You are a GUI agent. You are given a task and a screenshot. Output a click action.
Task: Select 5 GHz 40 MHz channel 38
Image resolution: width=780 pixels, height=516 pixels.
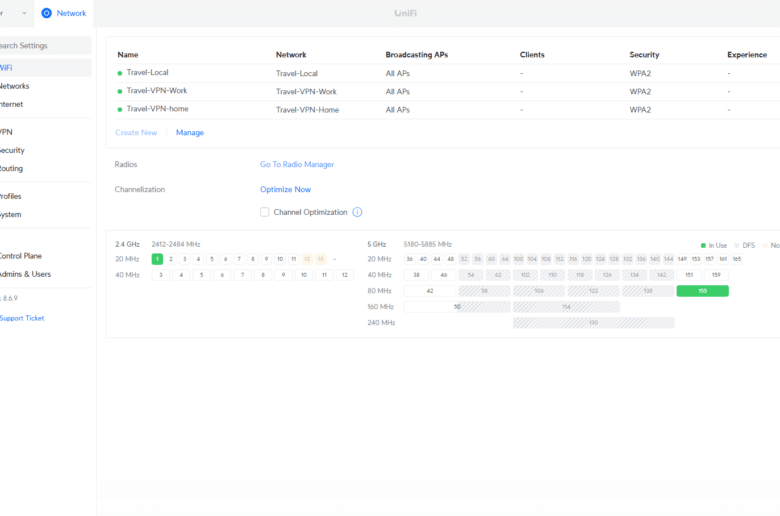[x=416, y=275]
